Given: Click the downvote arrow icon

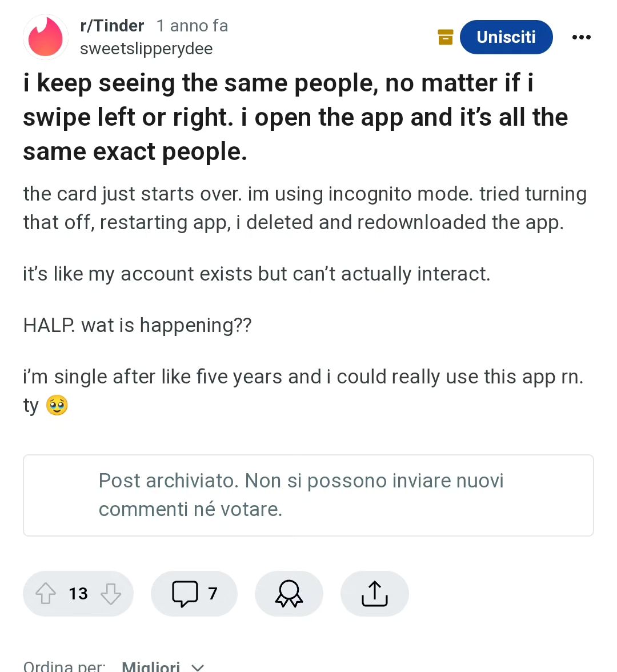Looking at the screenshot, I should 111,594.
